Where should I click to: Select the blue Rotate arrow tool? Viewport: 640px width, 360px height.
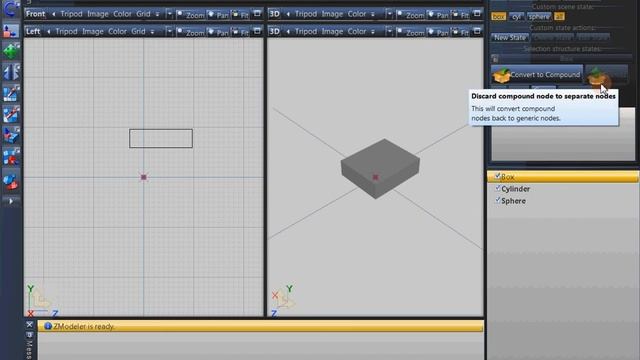coord(11,9)
